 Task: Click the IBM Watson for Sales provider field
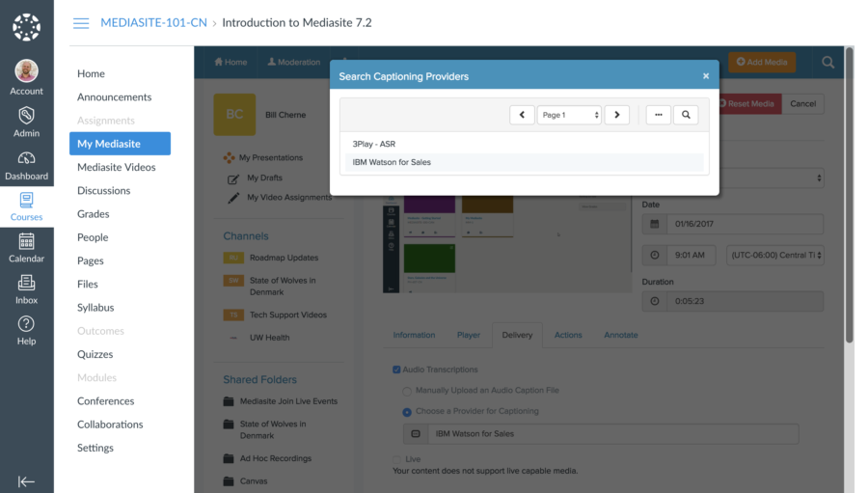point(613,434)
